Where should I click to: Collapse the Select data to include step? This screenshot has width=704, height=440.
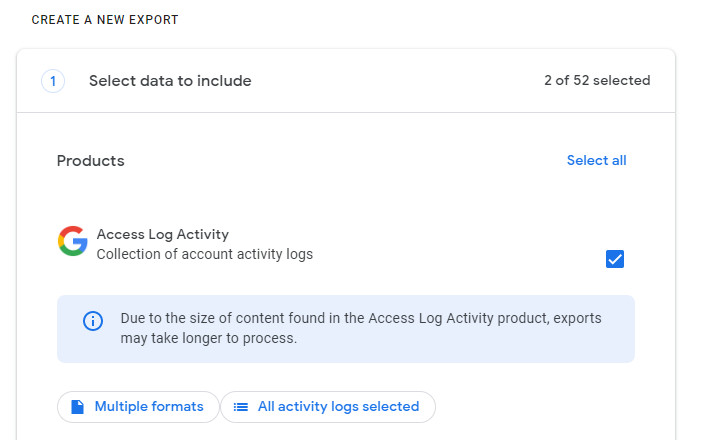pos(346,81)
